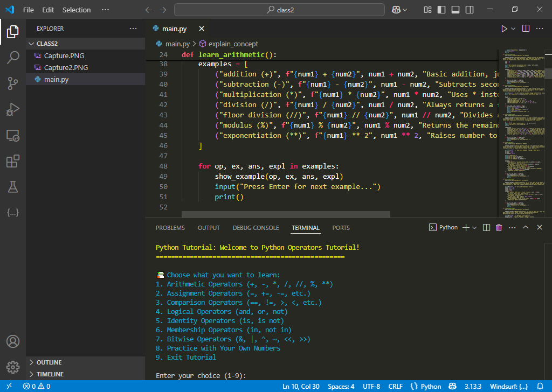This screenshot has height=392, width=552.
Task: Open notifications bell in status bar
Action: pos(540,386)
